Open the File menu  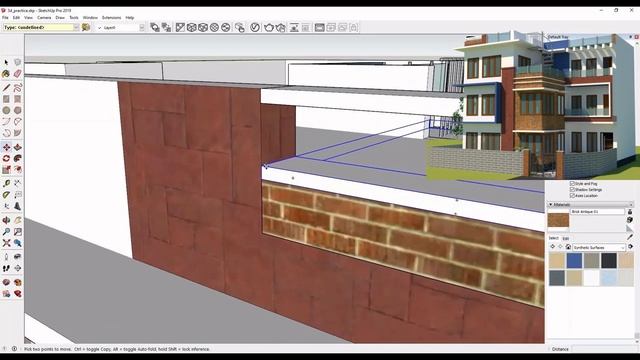point(5,18)
